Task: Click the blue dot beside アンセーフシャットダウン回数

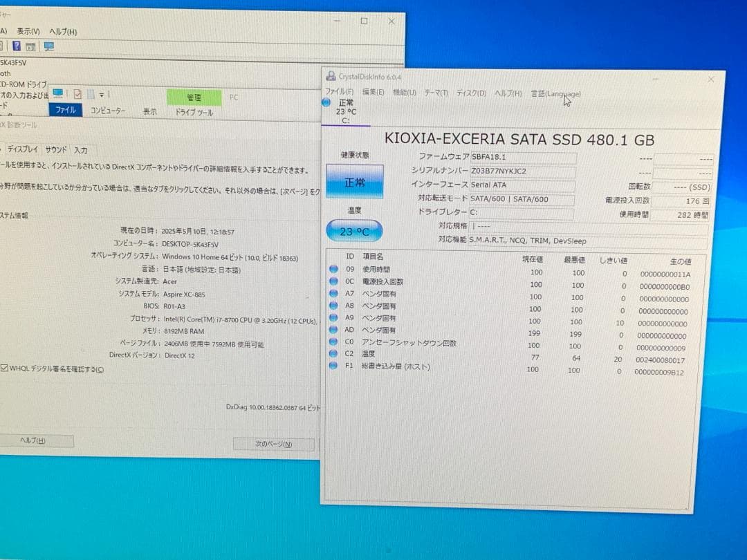Action: (x=333, y=343)
